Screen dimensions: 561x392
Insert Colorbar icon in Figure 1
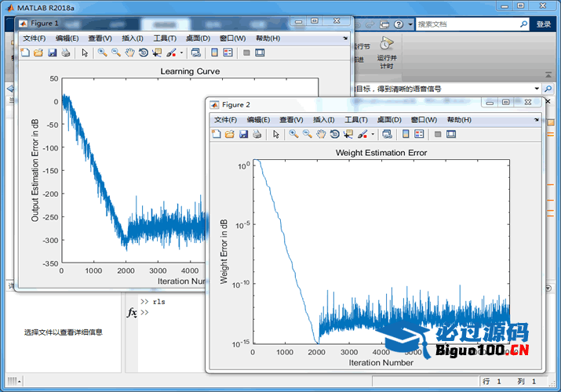tap(214, 53)
